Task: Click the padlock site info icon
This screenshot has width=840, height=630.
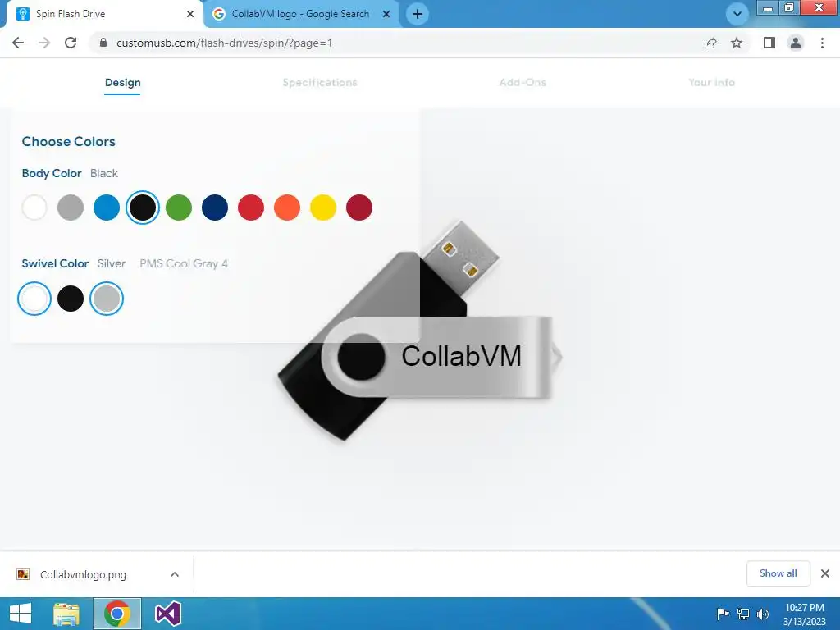Action: pyautogui.click(x=103, y=43)
